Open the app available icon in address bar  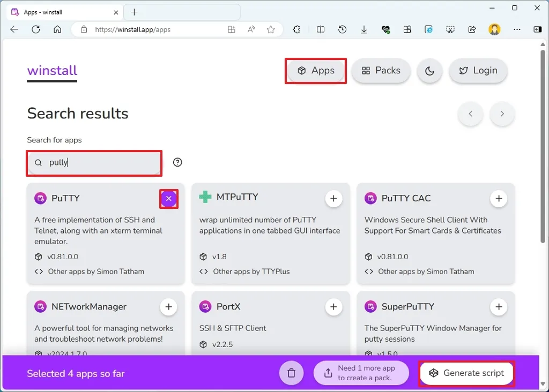(x=232, y=30)
